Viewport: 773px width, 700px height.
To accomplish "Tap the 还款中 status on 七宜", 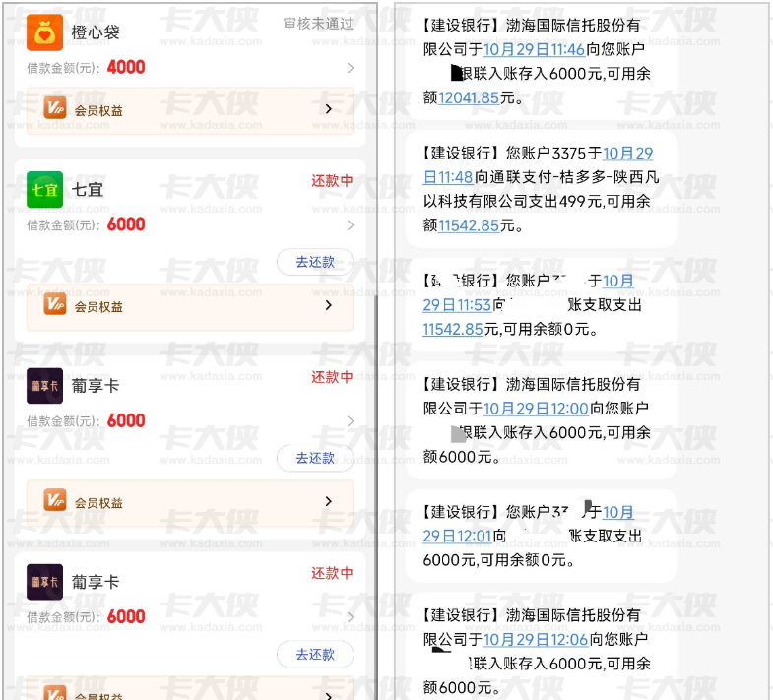I will click(x=332, y=181).
